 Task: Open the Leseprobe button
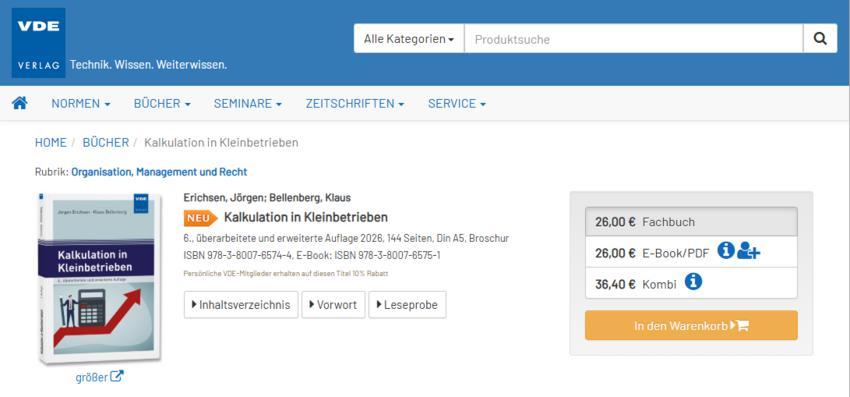pos(407,305)
